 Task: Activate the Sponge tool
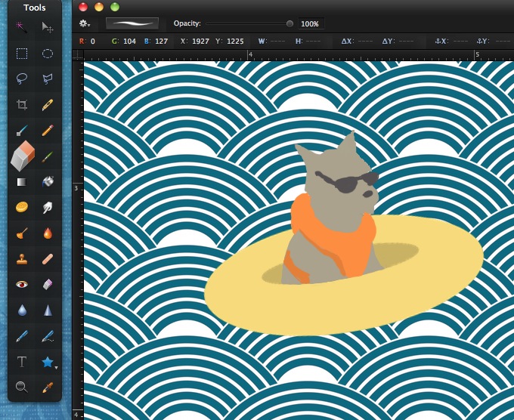coord(22,207)
